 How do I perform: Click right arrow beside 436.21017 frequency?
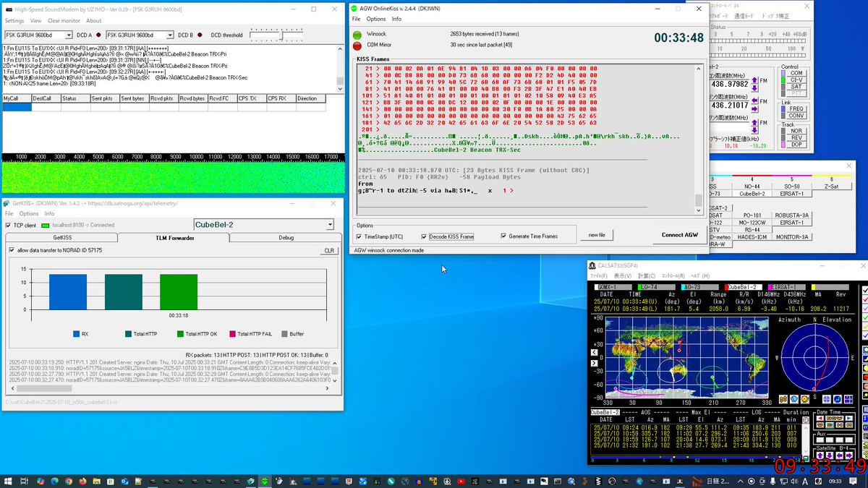[754, 109]
